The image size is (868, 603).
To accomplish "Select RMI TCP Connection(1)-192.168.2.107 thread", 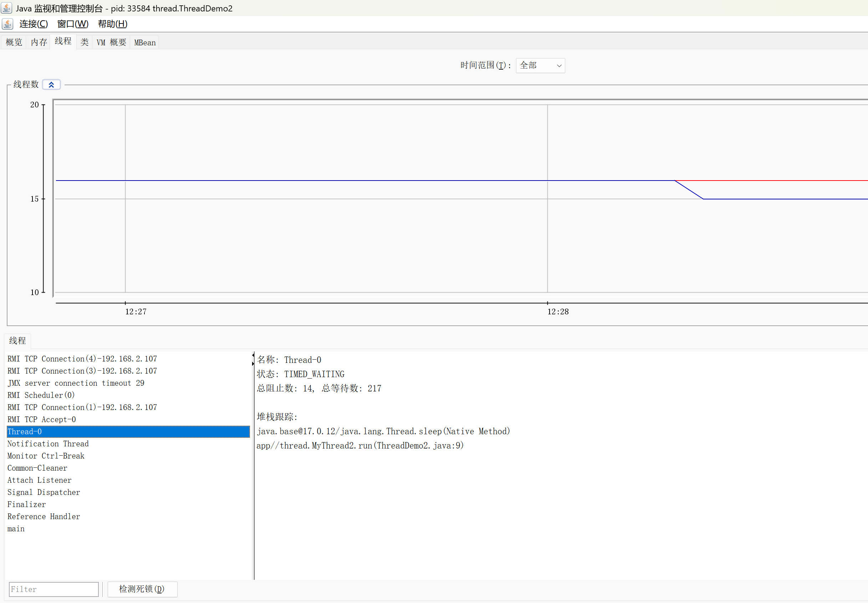I will pos(128,407).
